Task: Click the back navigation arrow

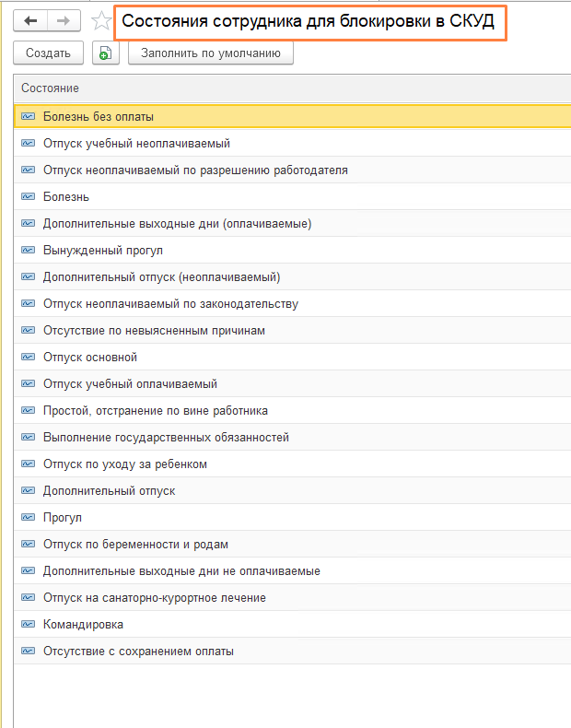Action: coord(30,21)
